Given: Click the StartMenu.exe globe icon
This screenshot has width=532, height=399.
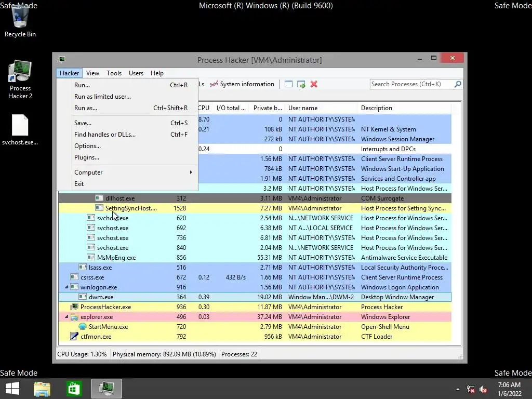Looking at the screenshot, I should tap(83, 326).
